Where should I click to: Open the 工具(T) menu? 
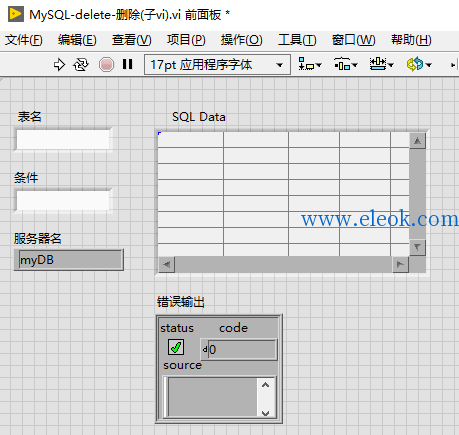click(297, 40)
